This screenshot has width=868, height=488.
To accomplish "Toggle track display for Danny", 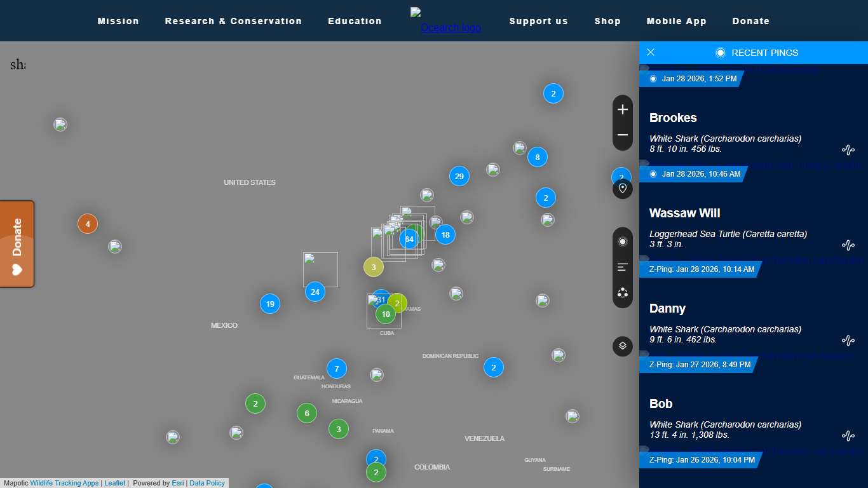I will click(x=848, y=341).
